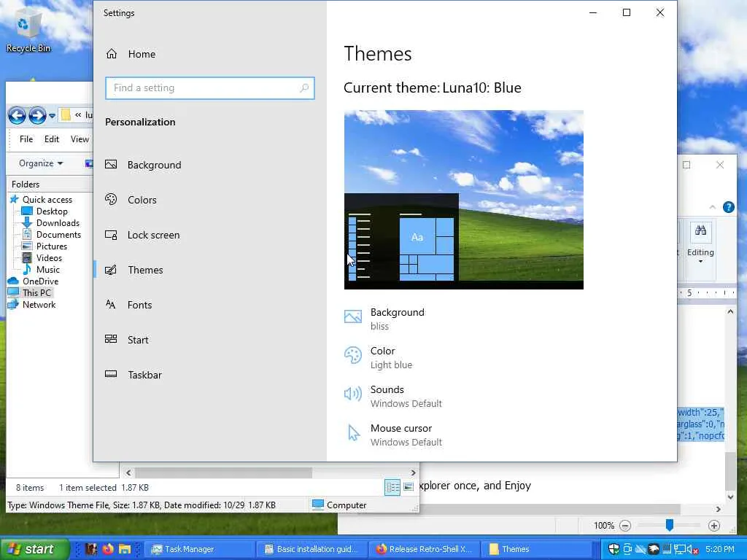Screen dimensions: 747x560
Task: Click the Sounds speaker icon in Themes
Action: tap(353, 393)
